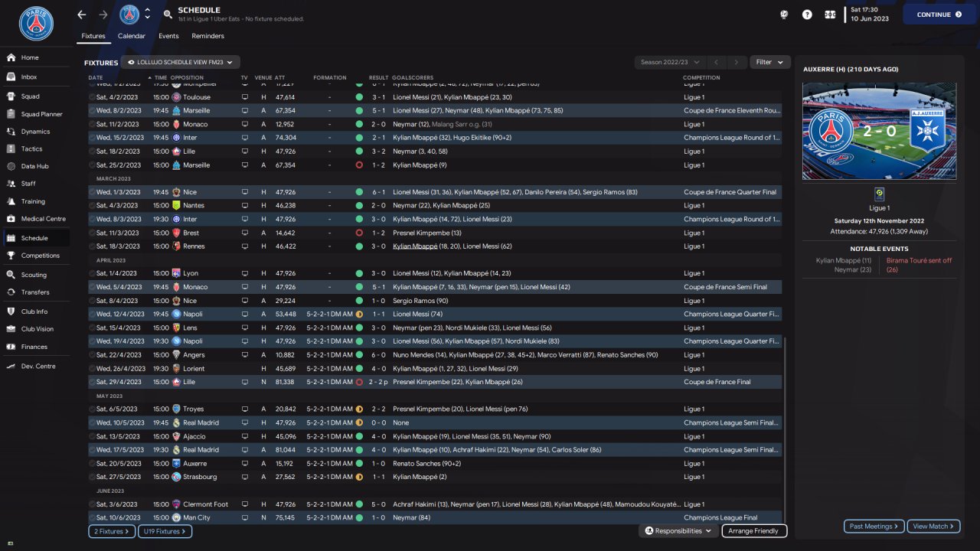Open Data Hub from the sidebar
980x551 pixels.
point(36,166)
